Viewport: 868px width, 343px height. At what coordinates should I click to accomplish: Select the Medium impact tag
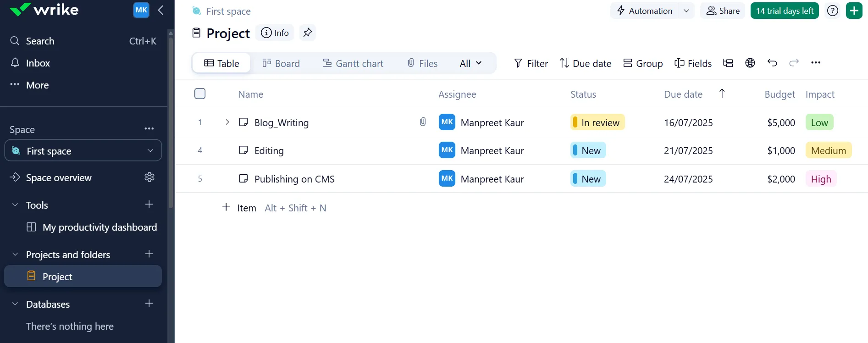[829, 150]
